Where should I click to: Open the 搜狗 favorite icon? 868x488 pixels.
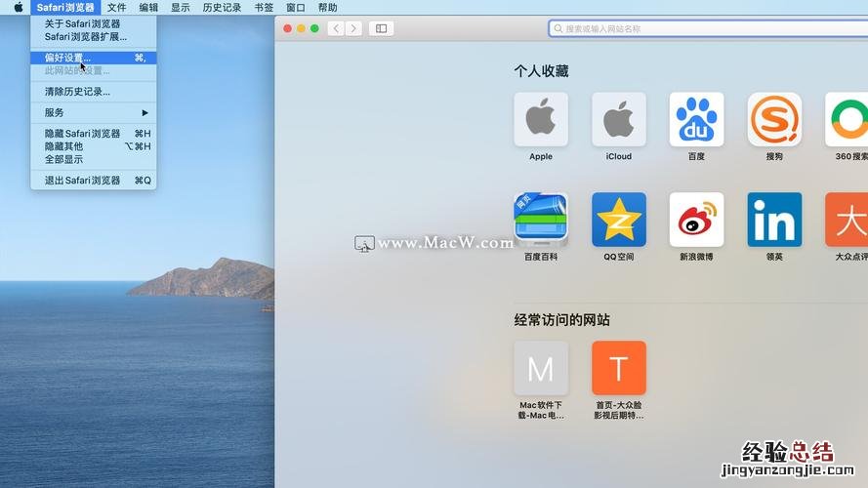point(774,119)
